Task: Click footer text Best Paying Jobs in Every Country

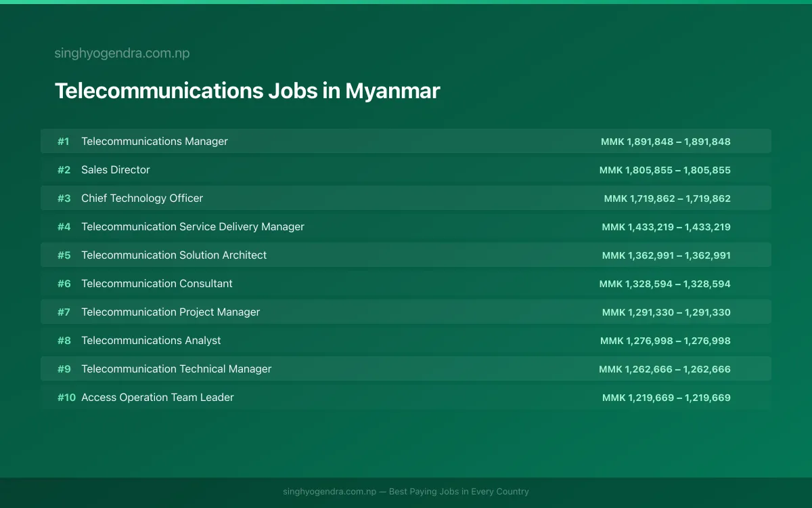Action: click(459, 492)
